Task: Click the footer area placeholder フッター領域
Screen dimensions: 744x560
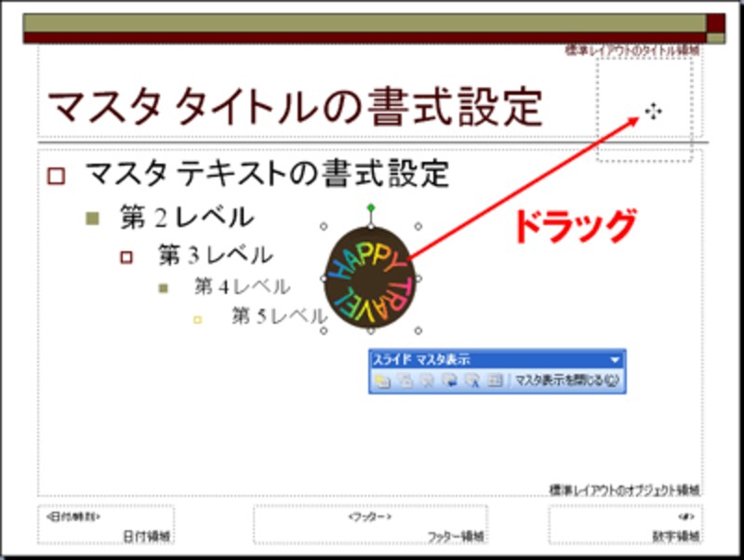Action: click(370, 525)
